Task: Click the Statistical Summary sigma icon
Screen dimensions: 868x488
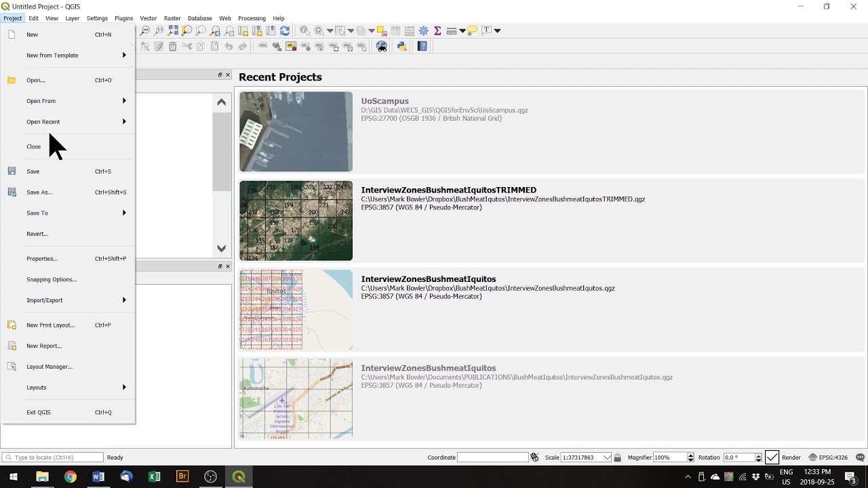Action: [437, 30]
